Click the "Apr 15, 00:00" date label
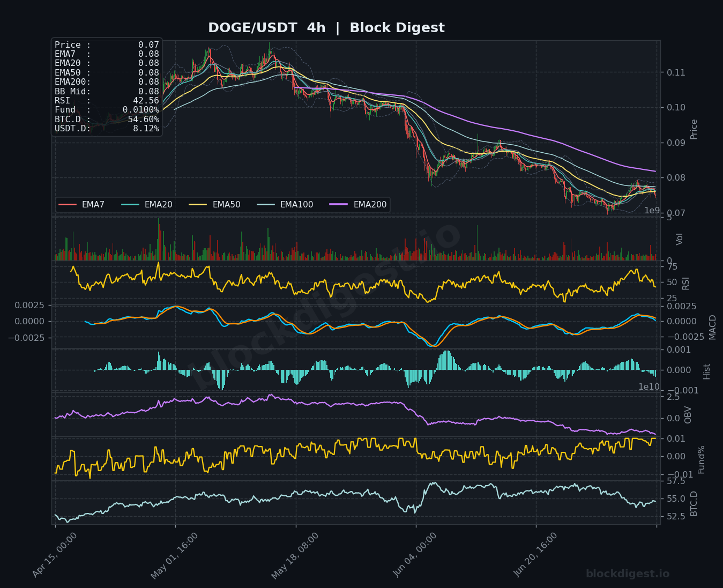Screen dimensions: 723x588 (x=54, y=555)
